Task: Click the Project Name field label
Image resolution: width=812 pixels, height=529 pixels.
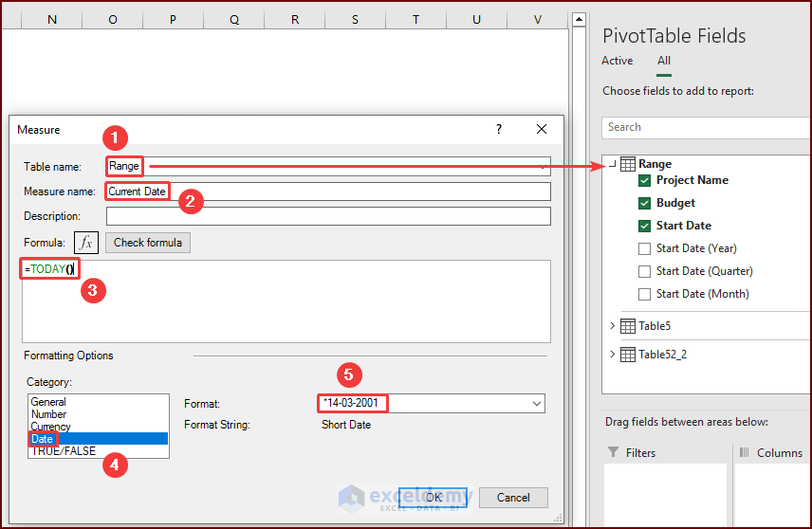Action: pyautogui.click(x=692, y=180)
